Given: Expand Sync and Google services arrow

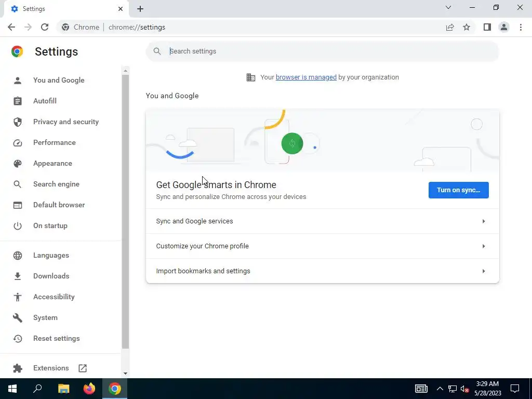Looking at the screenshot, I should pos(484,221).
